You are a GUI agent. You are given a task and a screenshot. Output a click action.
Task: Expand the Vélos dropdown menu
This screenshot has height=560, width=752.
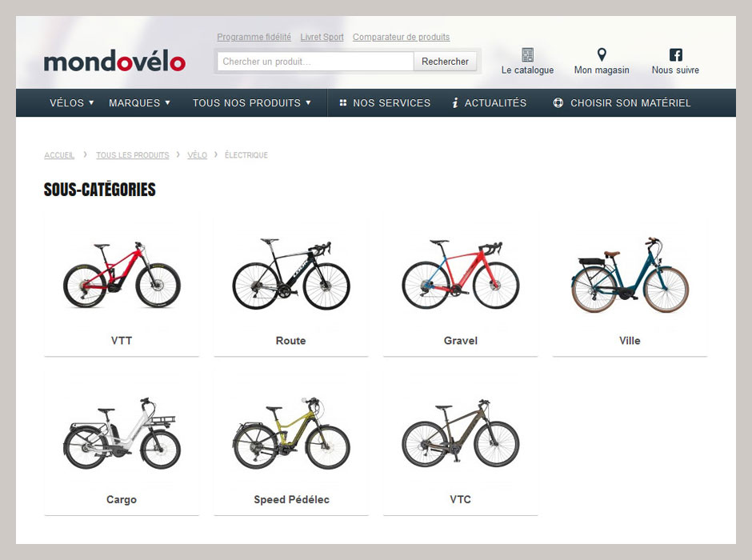(71, 102)
